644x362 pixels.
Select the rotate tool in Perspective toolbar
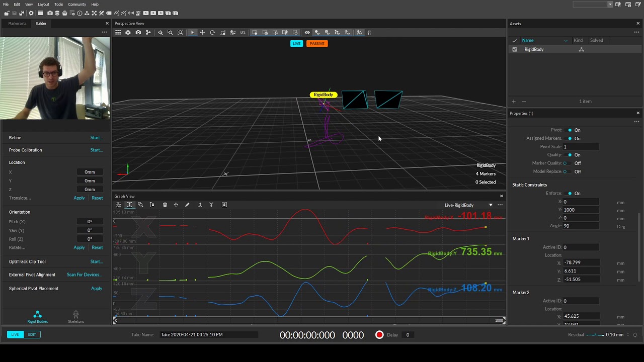tap(212, 32)
